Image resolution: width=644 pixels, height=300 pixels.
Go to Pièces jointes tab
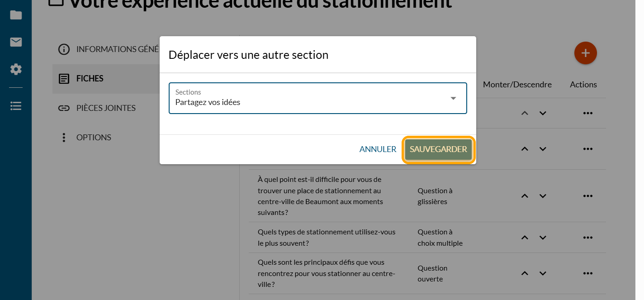coord(105,108)
